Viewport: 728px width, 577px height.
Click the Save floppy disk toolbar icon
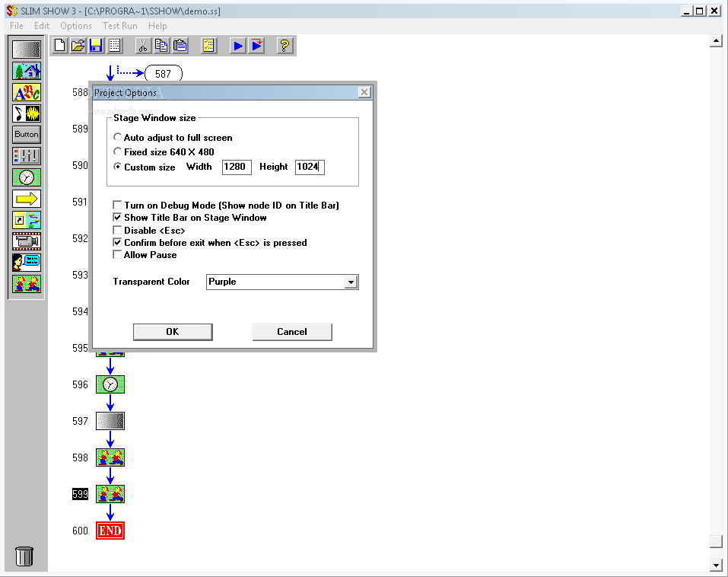96,46
